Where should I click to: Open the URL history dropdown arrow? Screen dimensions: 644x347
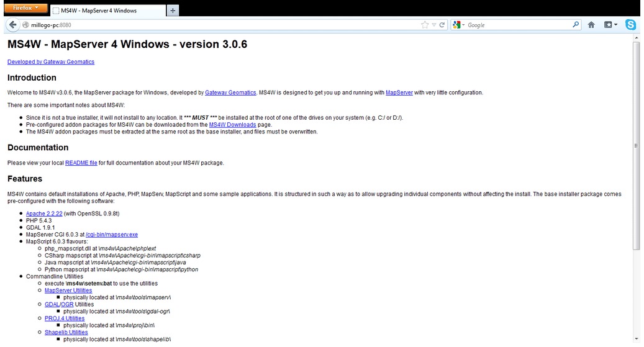[433, 25]
